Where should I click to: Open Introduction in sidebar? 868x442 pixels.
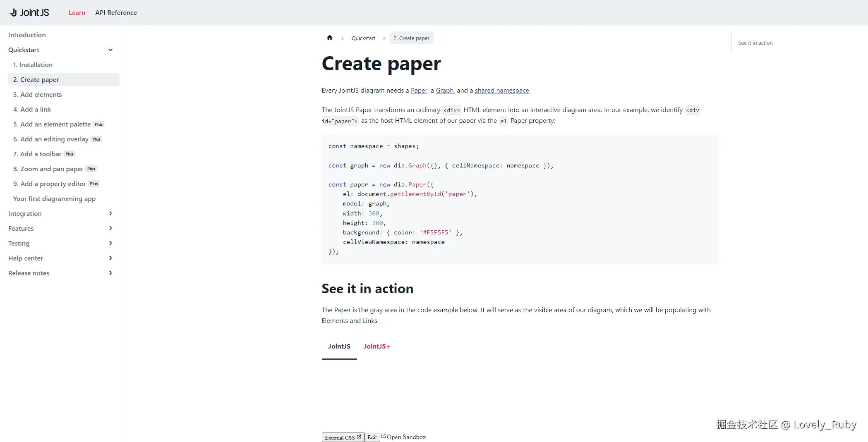27,35
